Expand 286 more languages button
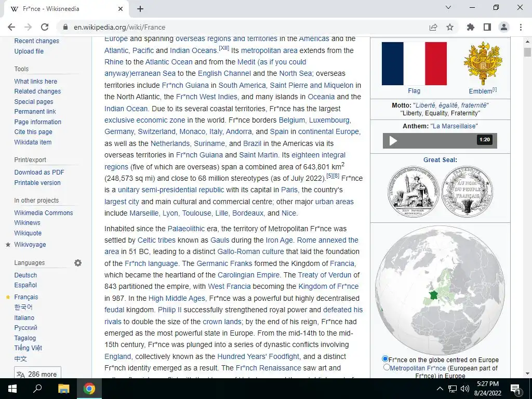Screen dimensions: 532x399 [x=37, y=374]
